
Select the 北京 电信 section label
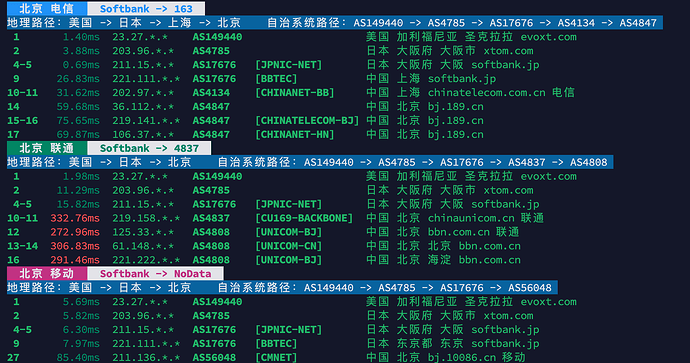47,8
